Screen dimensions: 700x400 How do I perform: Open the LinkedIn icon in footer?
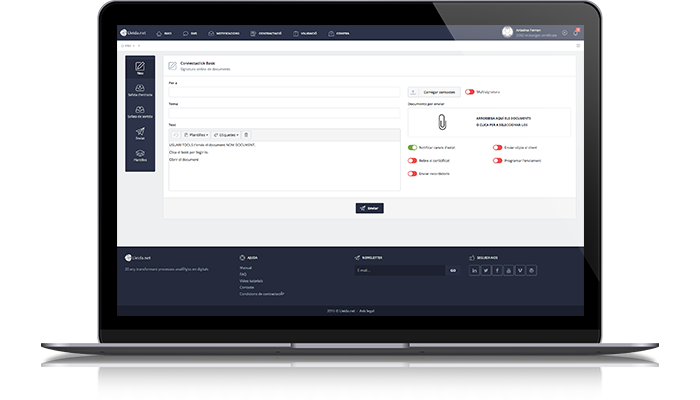pyautogui.click(x=474, y=270)
